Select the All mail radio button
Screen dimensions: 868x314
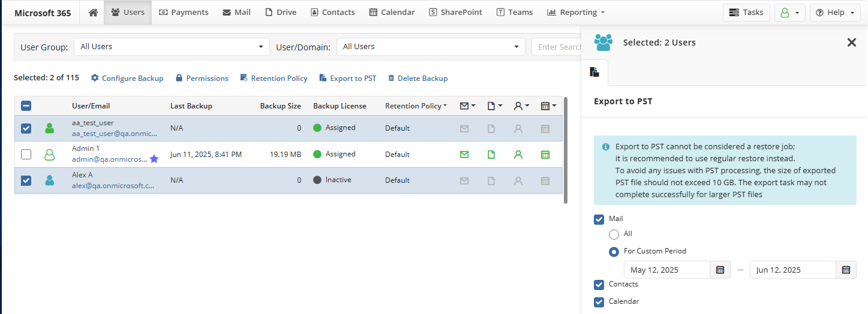point(614,234)
